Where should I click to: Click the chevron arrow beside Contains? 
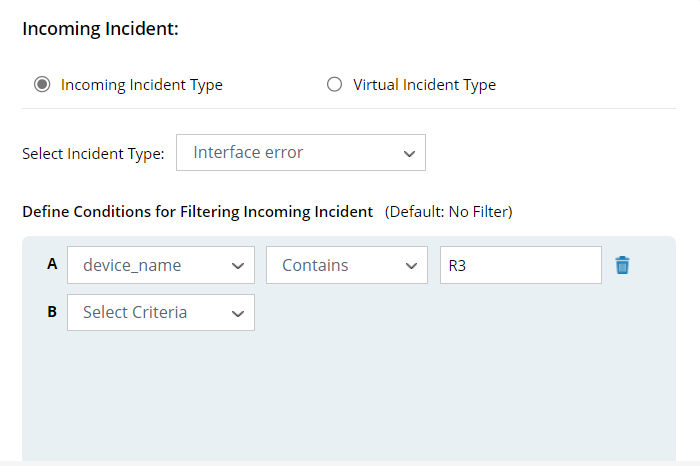(x=409, y=266)
